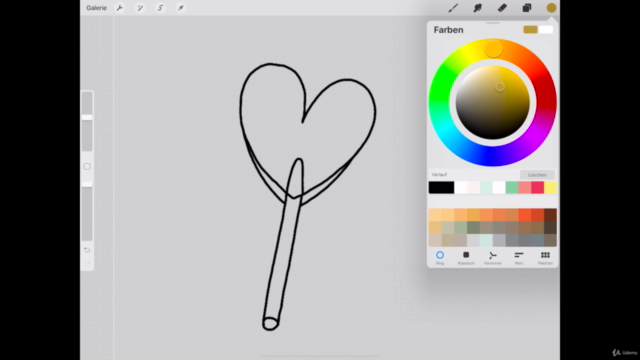The width and height of the screenshot is (640, 360).
Task: Click the hue ring handle
Action: (493, 49)
